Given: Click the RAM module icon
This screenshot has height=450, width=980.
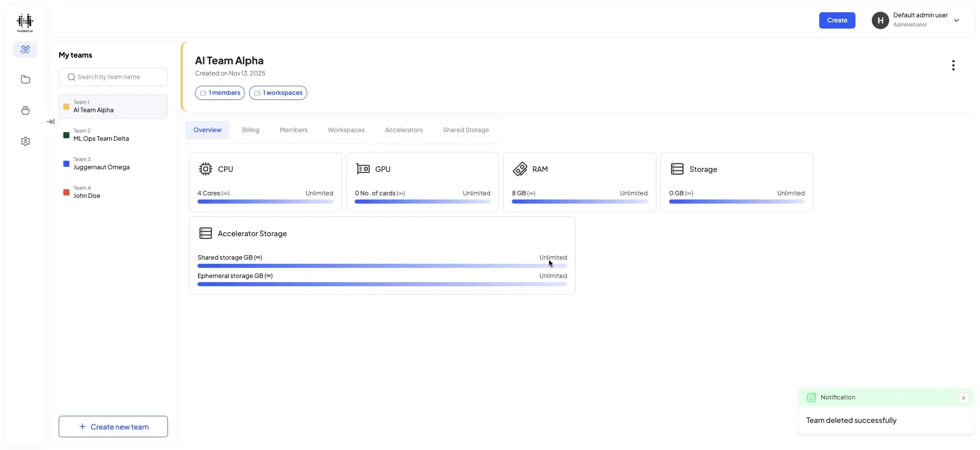Looking at the screenshot, I should pyautogui.click(x=520, y=169).
